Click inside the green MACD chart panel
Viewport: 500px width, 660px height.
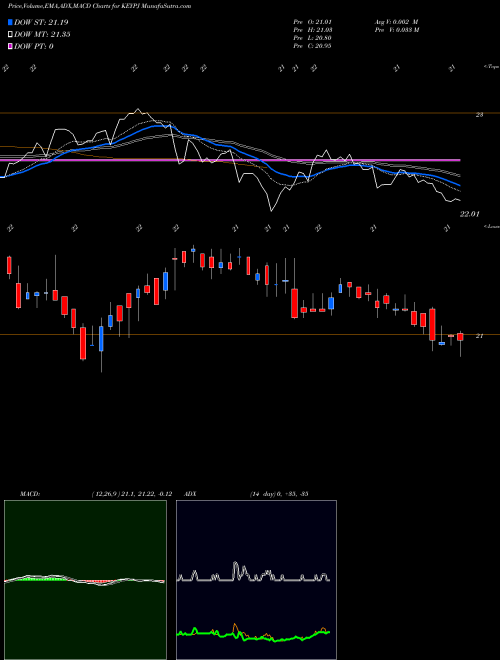[85, 580]
